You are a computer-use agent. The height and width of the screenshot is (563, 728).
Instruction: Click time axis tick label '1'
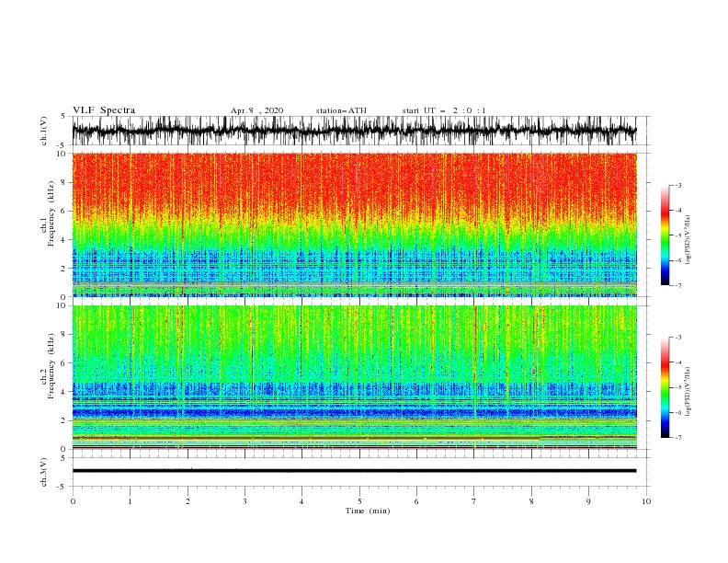(130, 501)
